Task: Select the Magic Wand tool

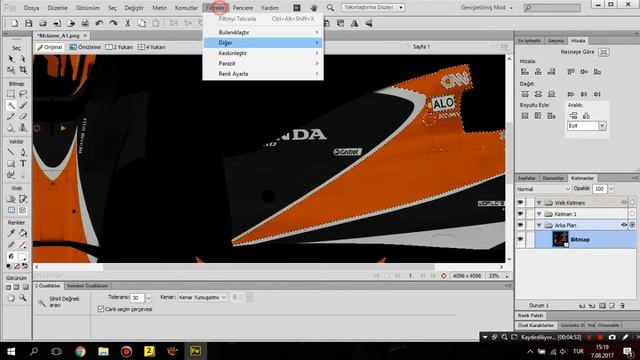Action: pyautogui.click(x=11, y=105)
